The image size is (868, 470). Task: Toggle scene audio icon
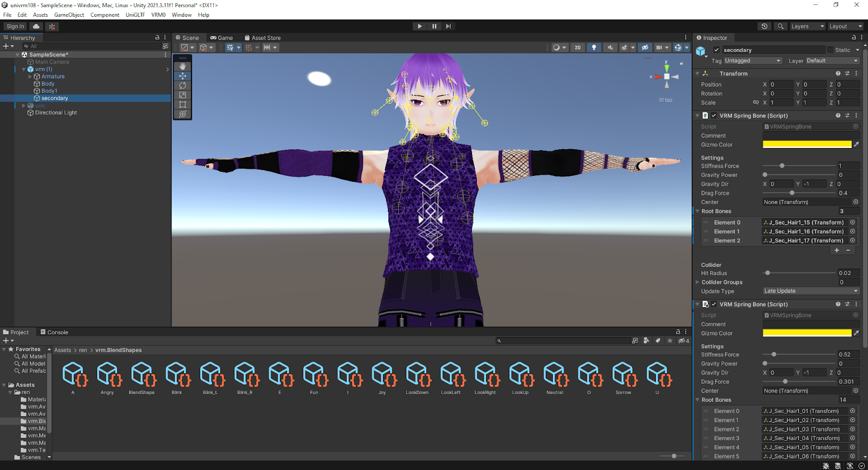(610, 48)
